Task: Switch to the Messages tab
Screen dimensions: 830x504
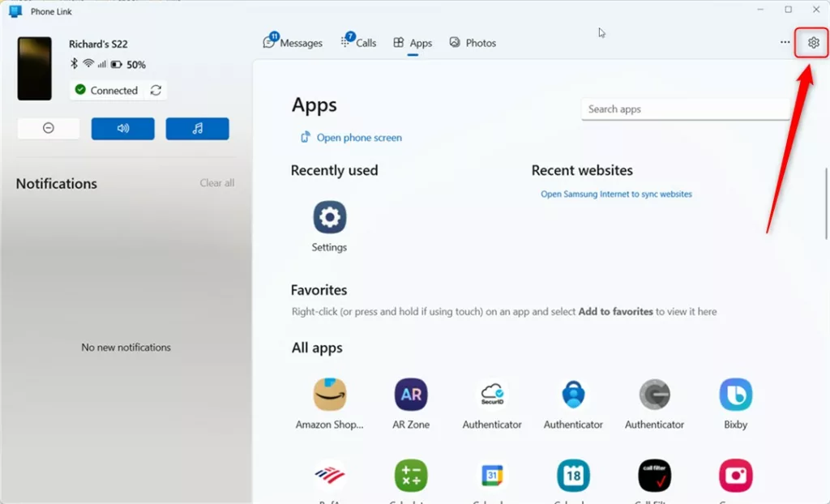Action: coord(293,42)
